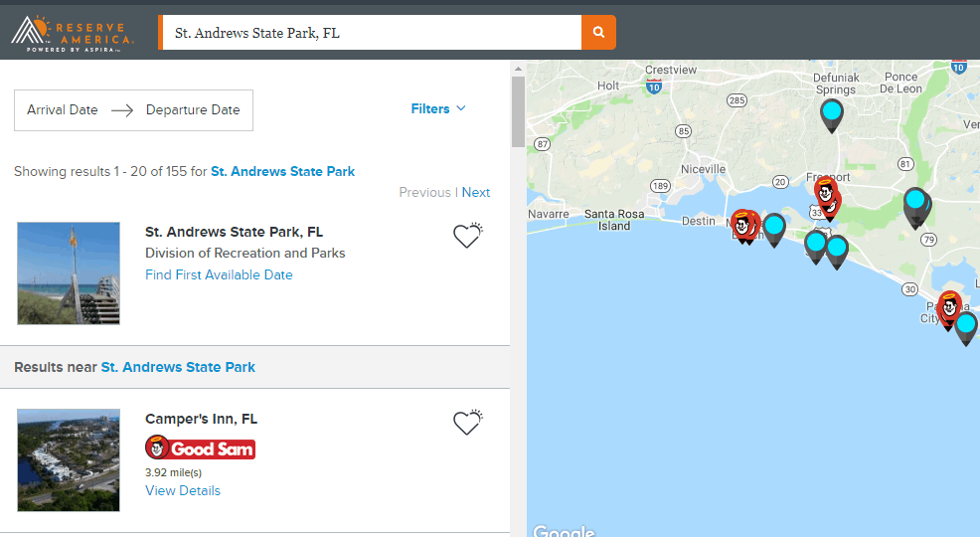
Task: Click the orange search magnifier button
Action: 598,33
